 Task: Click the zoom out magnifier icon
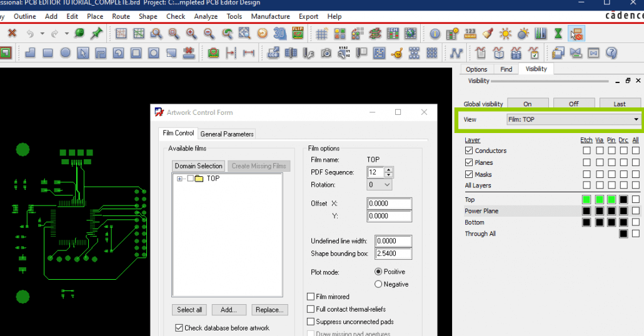click(x=209, y=33)
